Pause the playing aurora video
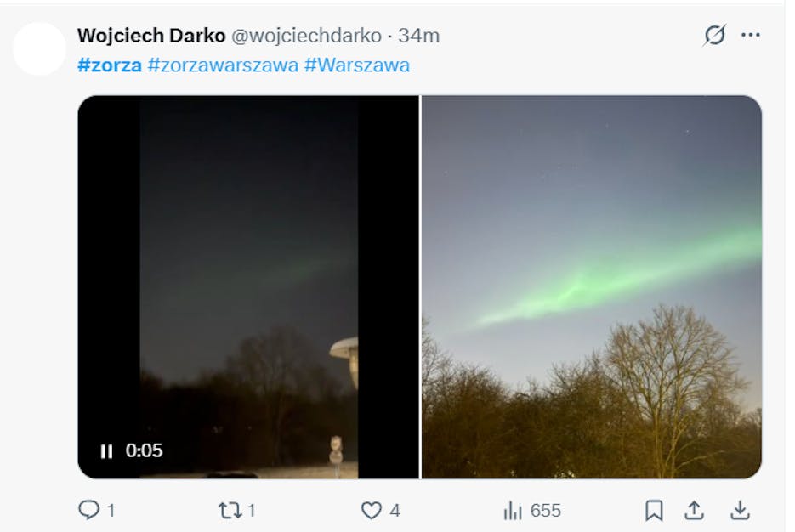The image size is (795, 532). tap(106, 451)
